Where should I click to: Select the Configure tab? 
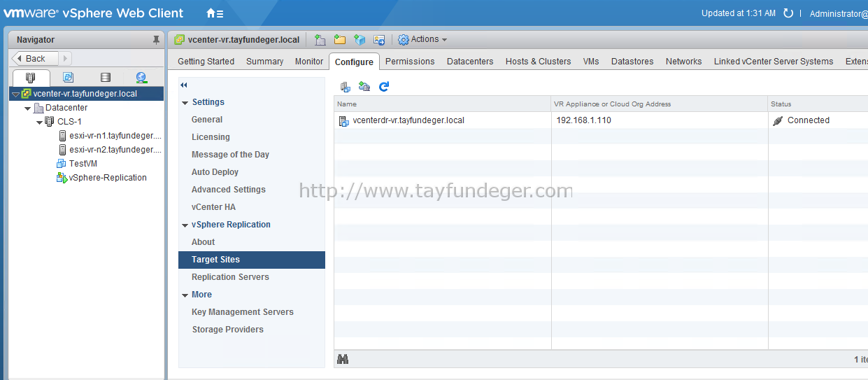tap(354, 62)
